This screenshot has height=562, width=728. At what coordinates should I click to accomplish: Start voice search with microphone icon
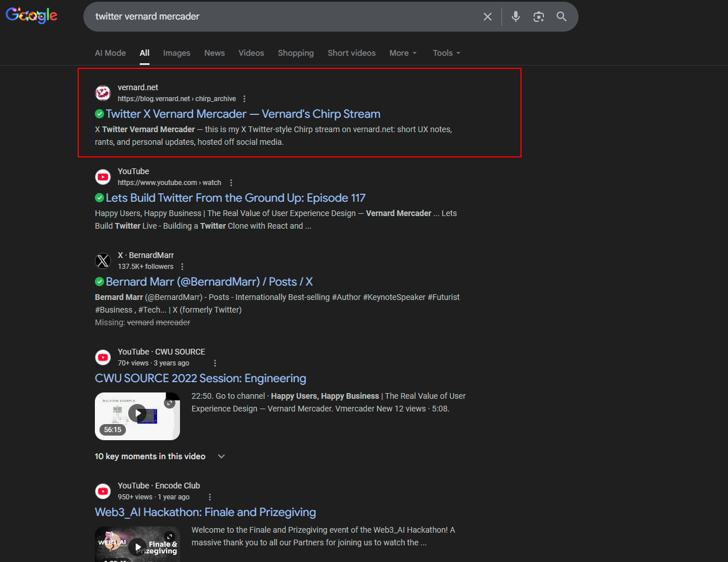515,17
